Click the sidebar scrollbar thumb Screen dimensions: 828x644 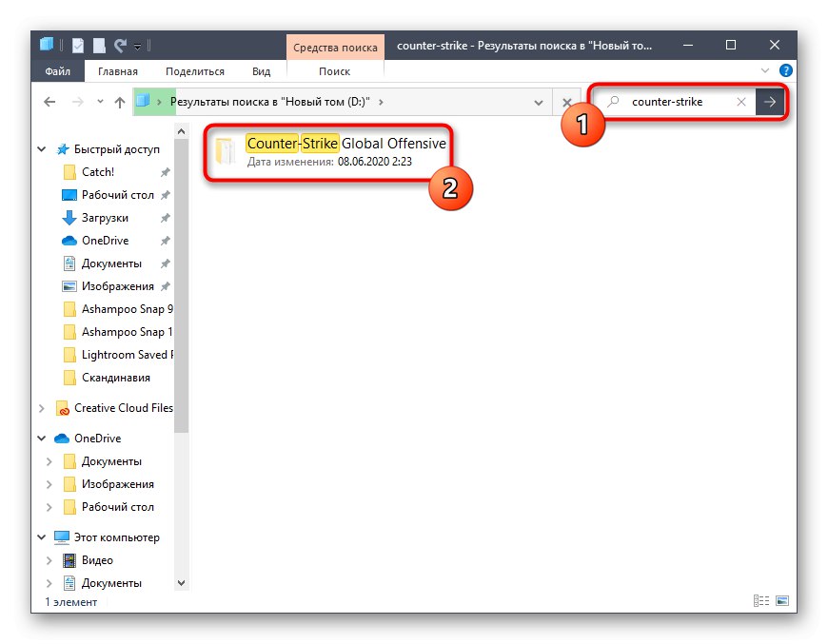click(181, 285)
